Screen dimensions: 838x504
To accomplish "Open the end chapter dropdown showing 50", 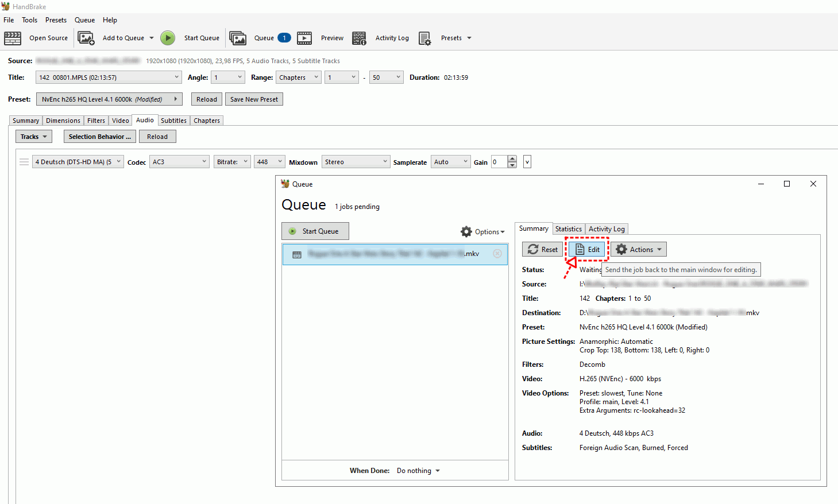I will pos(387,77).
